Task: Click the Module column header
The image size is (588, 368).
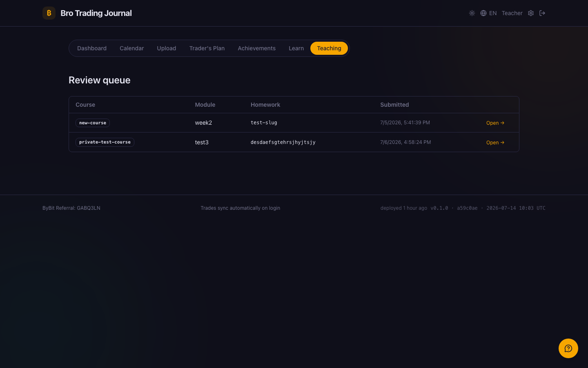Action: (x=205, y=105)
